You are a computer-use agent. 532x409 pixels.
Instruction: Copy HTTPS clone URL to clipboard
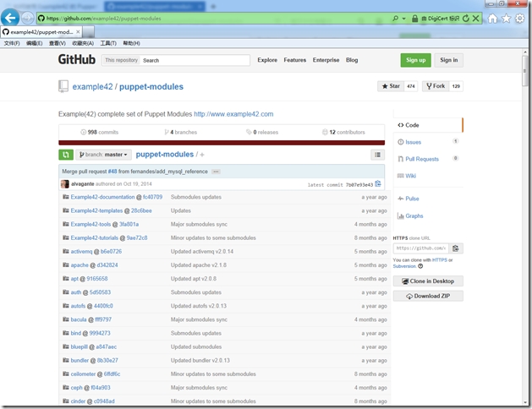(456, 248)
